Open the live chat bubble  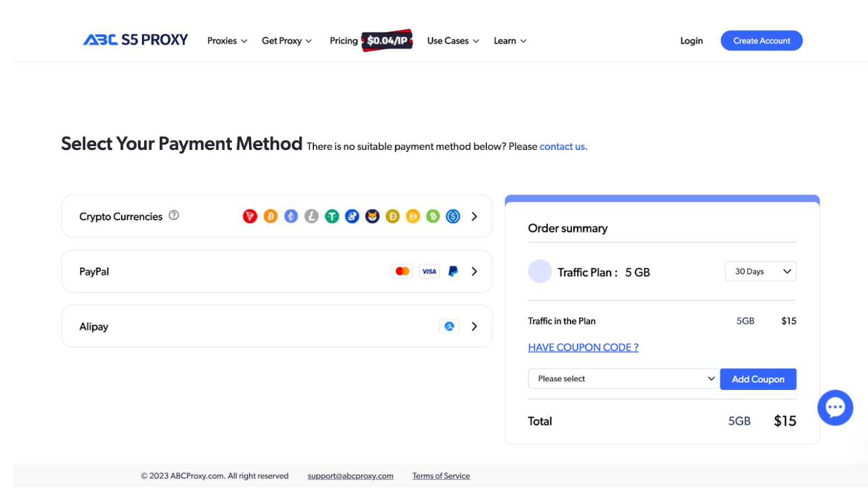835,408
